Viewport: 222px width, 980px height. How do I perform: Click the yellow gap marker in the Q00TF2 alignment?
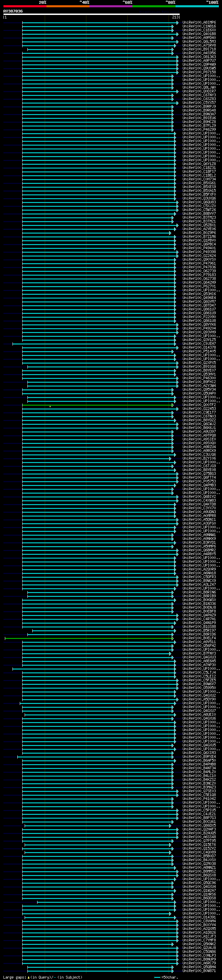point(50,406)
